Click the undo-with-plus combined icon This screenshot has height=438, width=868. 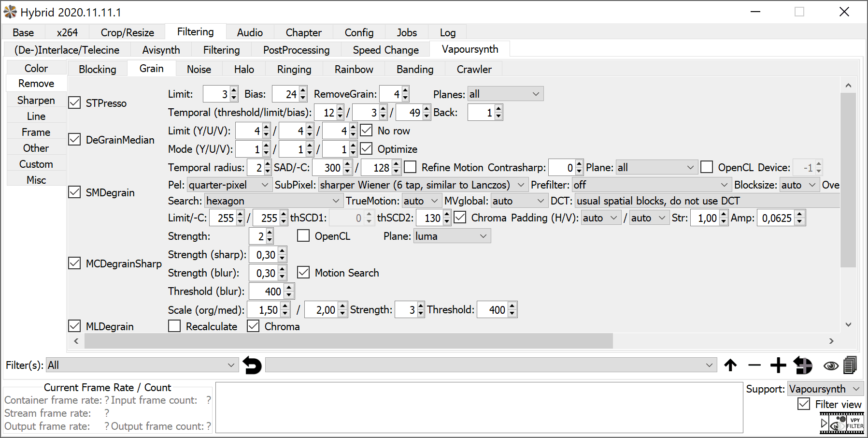(x=803, y=365)
